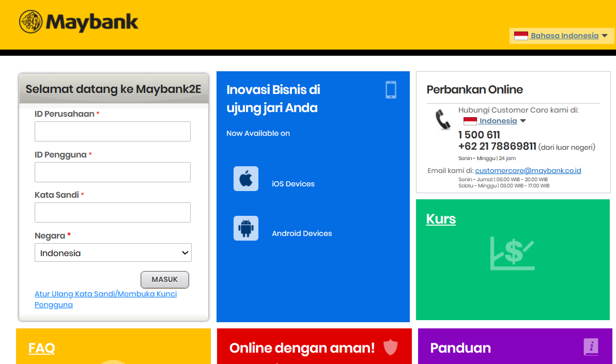Viewport: 616px width, 364px height.
Task: Open the Negara country dropdown
Action: pos(113,252)
